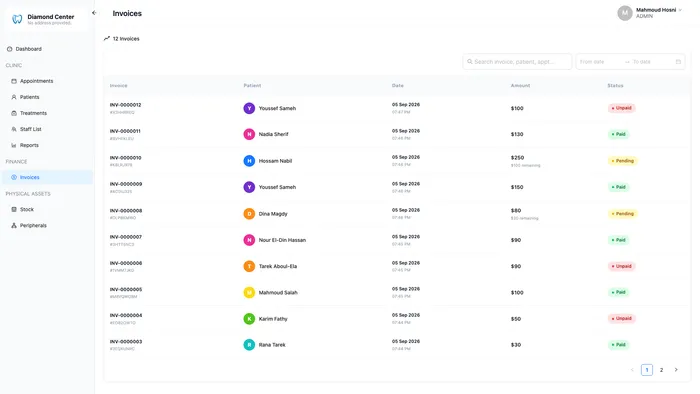Select Invoices in the Finance section
Image resolution: width=700 pixels, height=394 pixels.
point(47,178)
